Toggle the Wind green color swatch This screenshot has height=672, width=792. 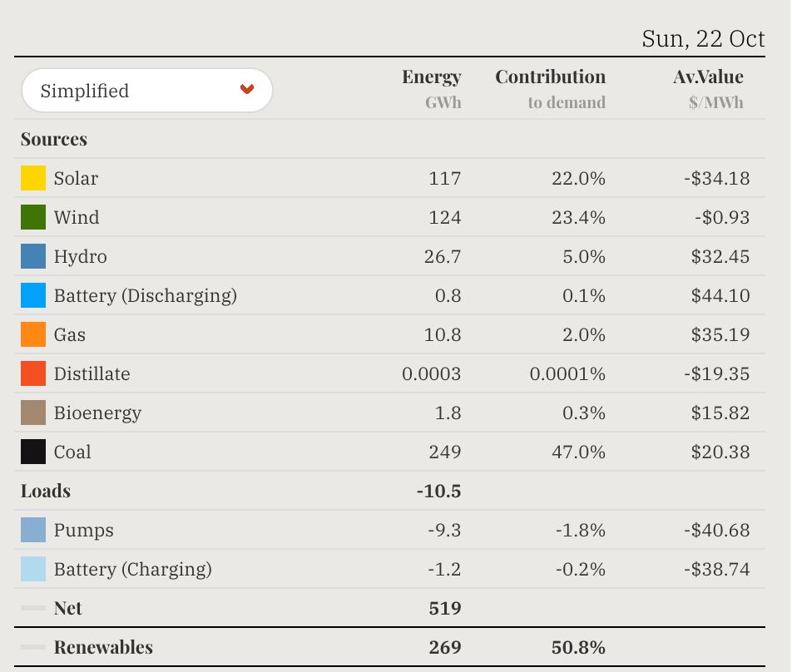(33, 217)
